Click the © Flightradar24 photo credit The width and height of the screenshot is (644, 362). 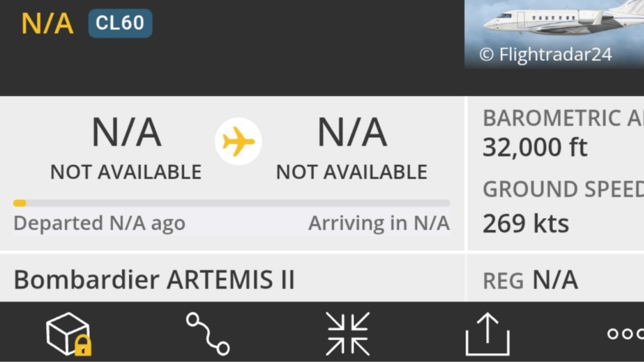(x=545, y=55)
